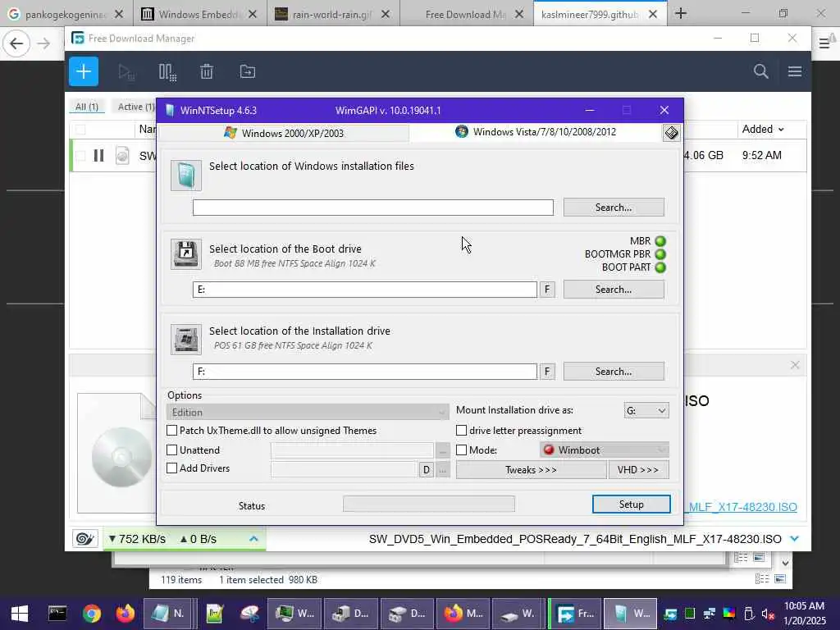Image resolution: width=840 pixels, height=630 pixels.
Task: Open the hamburger menu in Free Download Manager
Action: pos(794,71)
